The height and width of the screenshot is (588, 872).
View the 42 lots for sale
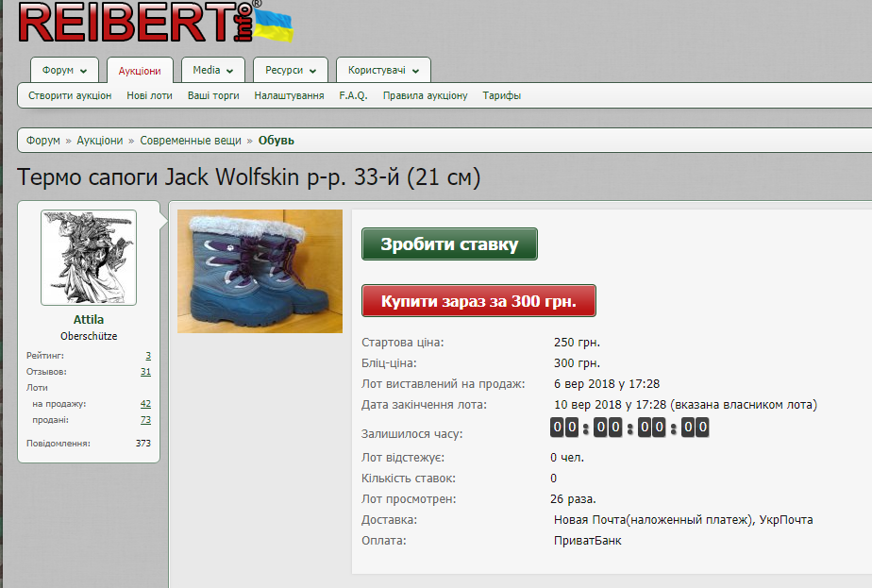coord(145,404)
